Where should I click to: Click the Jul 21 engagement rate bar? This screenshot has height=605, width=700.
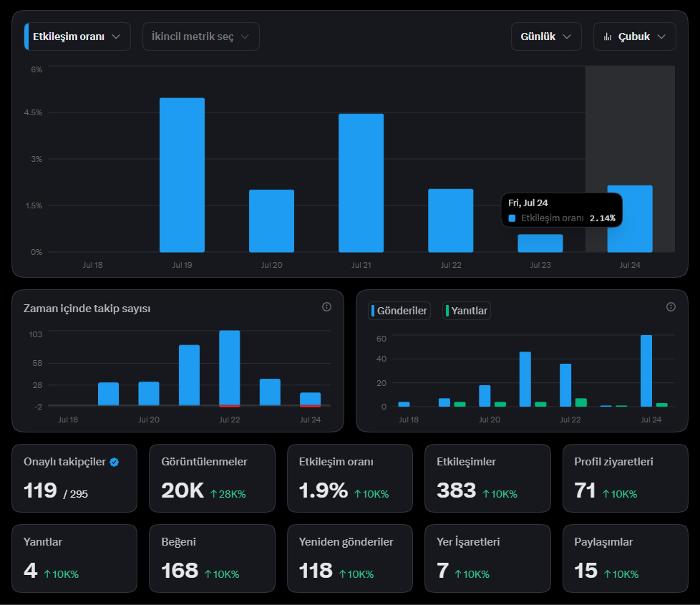tap(361, 183)
